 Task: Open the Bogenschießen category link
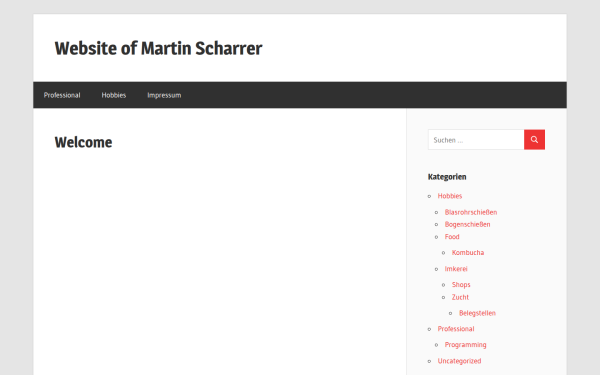467,225
